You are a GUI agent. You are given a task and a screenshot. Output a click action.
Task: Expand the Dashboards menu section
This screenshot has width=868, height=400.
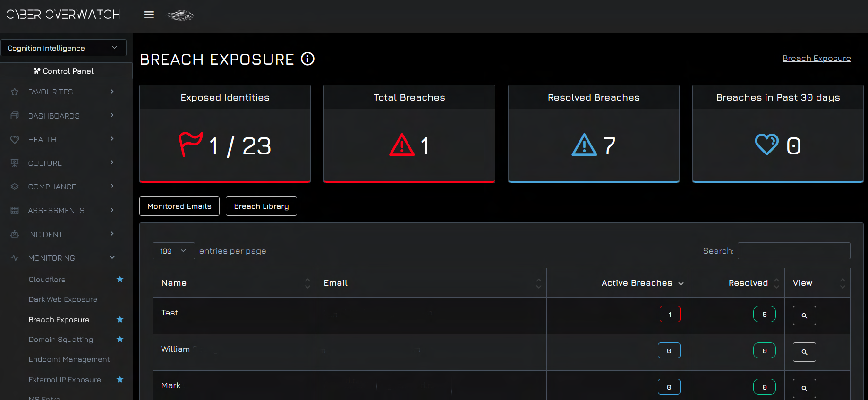[x=66, y=116]
